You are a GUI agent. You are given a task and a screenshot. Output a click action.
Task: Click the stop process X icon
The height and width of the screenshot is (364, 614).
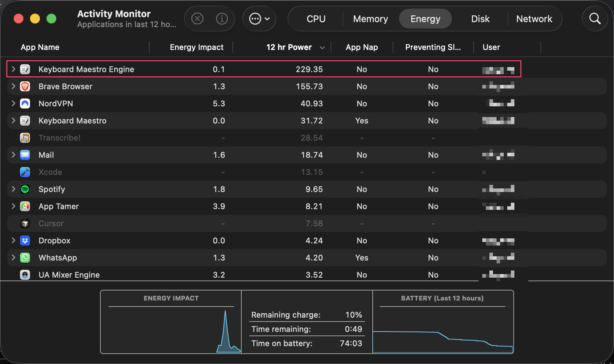[x=197, y=18]
